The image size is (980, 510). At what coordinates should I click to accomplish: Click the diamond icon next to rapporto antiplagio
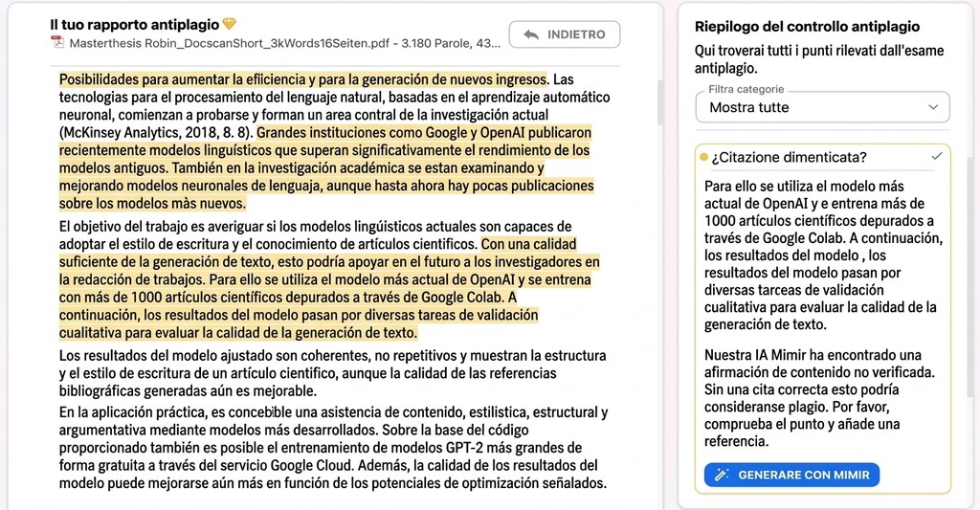point(230,24)
